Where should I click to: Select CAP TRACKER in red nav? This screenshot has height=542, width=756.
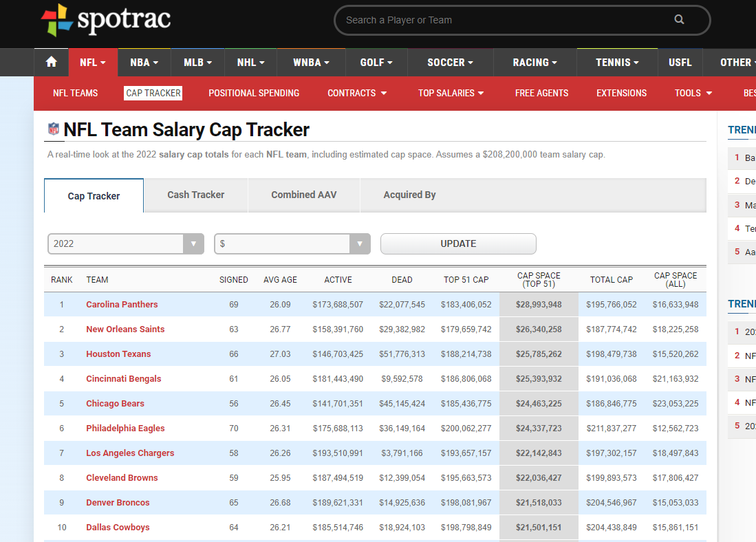tap(153, 93)
